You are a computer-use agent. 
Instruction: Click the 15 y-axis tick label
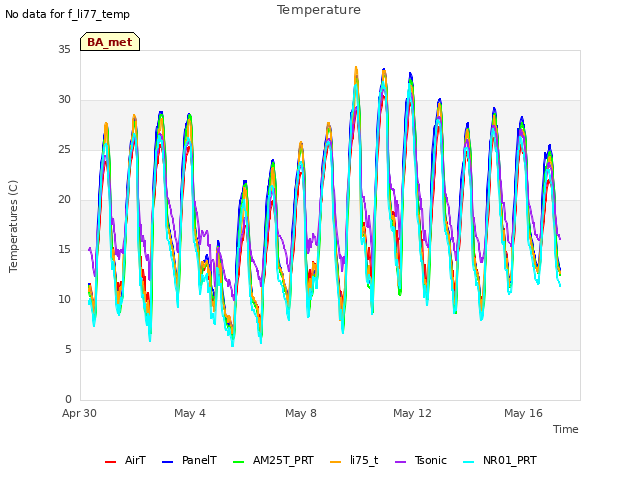64,249
